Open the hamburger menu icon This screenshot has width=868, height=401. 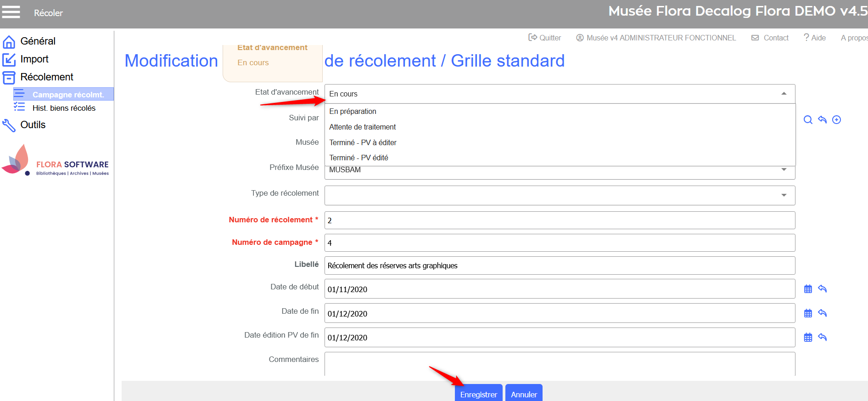tap(11, 12)
